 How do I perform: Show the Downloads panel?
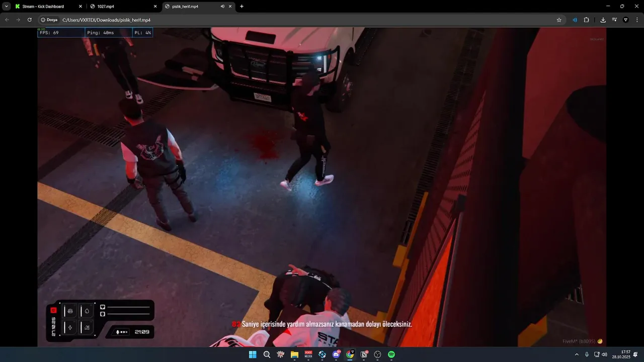pyautogui.click(x=603, y=20)
